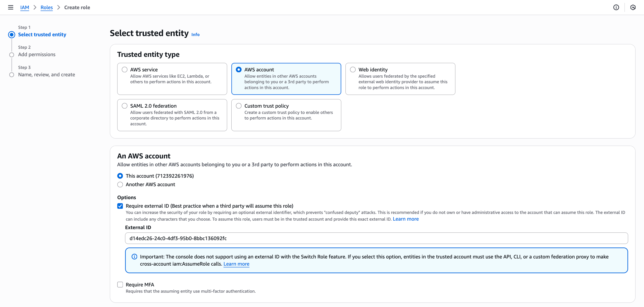Select This account (712392261976)
The height and width of the screenshot is (307, 644).
120,176
